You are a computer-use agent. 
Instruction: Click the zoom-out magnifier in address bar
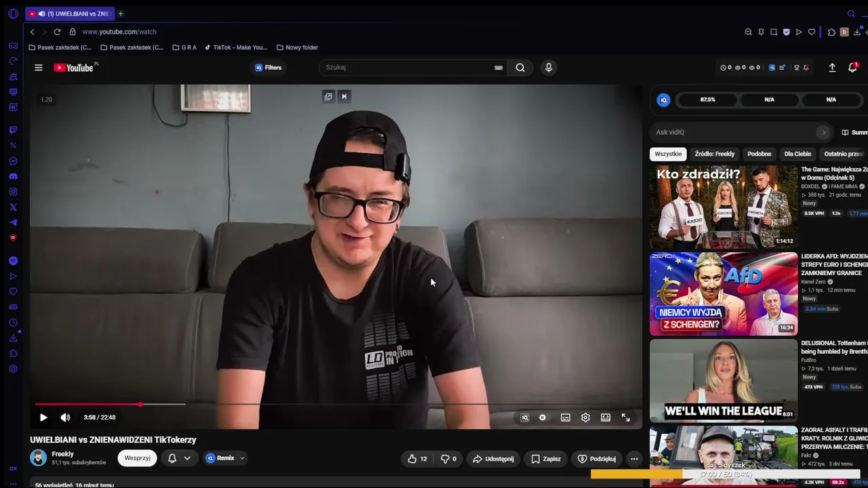[x=749, y=32]
